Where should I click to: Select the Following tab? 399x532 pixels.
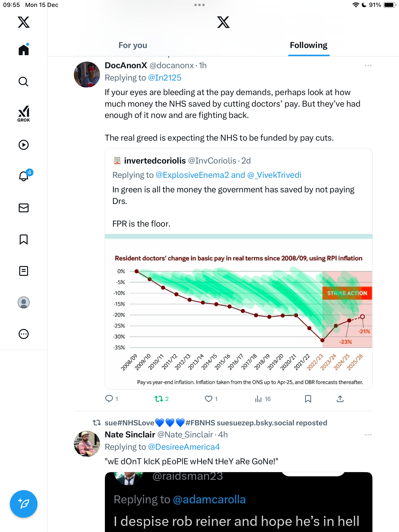[309, 45]
